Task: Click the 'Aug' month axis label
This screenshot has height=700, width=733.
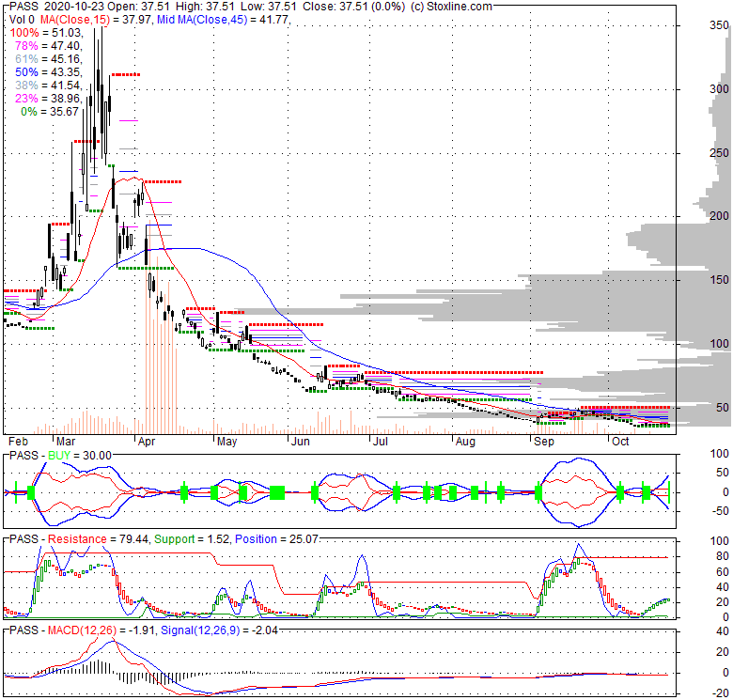Action: [x=465, y=442]
